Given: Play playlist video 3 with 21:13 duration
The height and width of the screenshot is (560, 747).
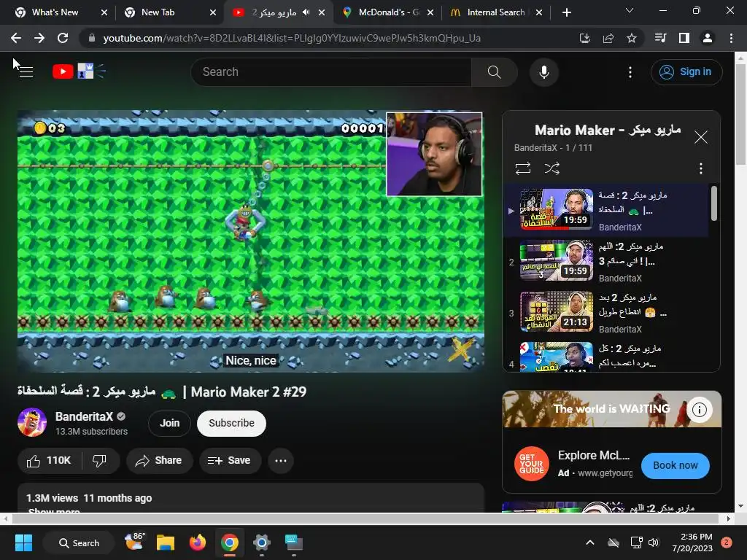Looking at the screenshot, I should tap(556, 311).
